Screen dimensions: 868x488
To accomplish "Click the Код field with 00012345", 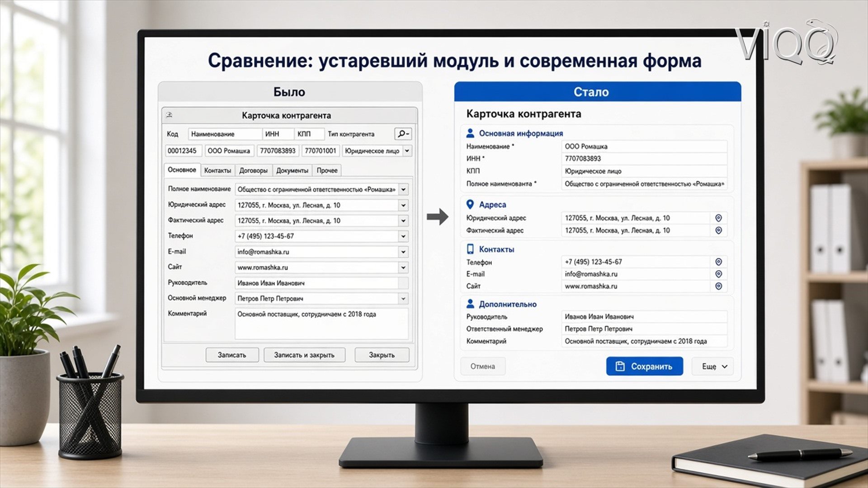I will point(183,150).
